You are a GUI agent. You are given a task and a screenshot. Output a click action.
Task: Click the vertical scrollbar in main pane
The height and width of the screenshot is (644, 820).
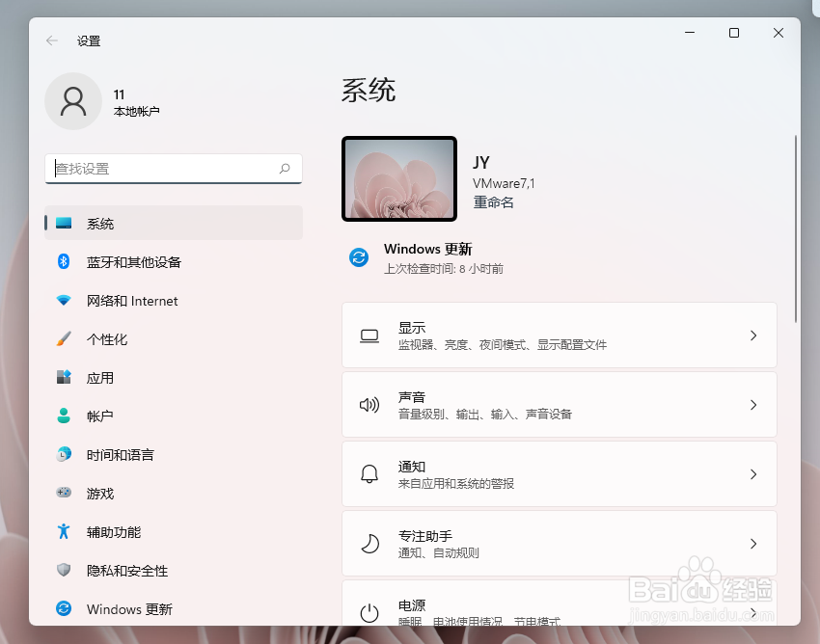[796, 228]
